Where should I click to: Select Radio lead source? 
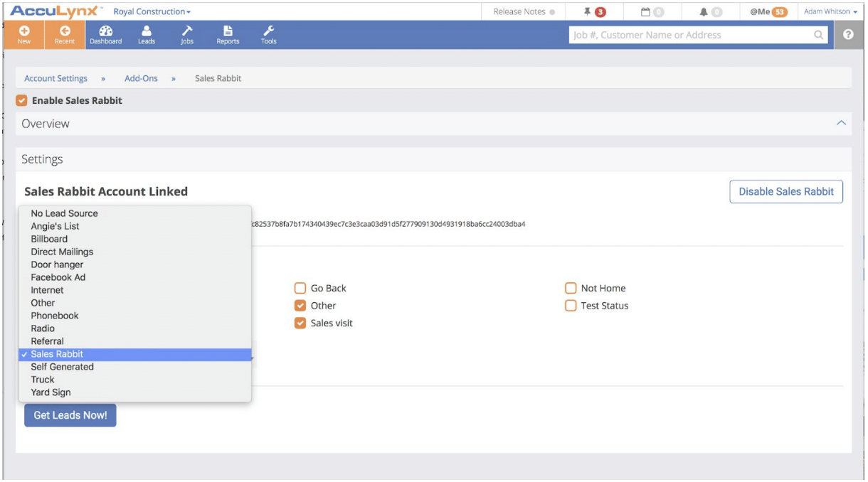tap(135, 328)
